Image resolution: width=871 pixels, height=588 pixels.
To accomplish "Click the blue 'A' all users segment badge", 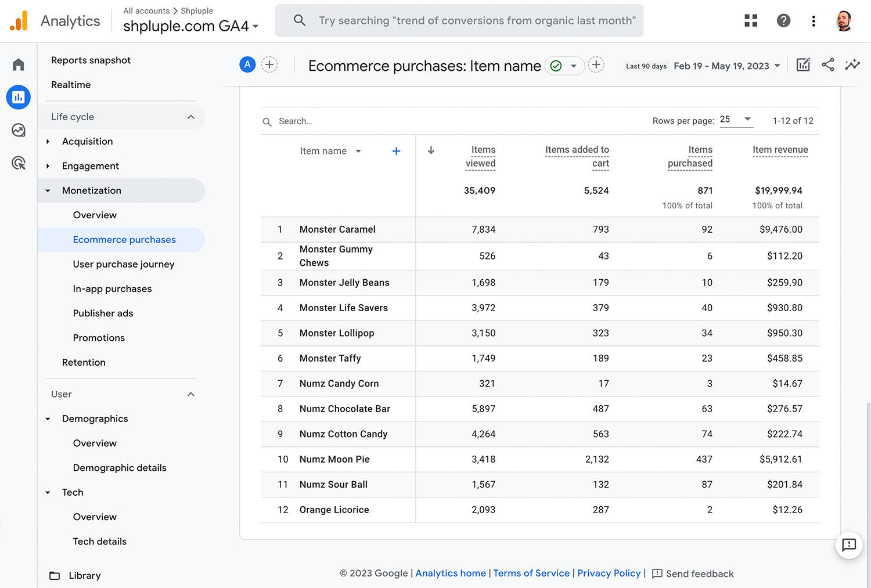I will 247,64.
